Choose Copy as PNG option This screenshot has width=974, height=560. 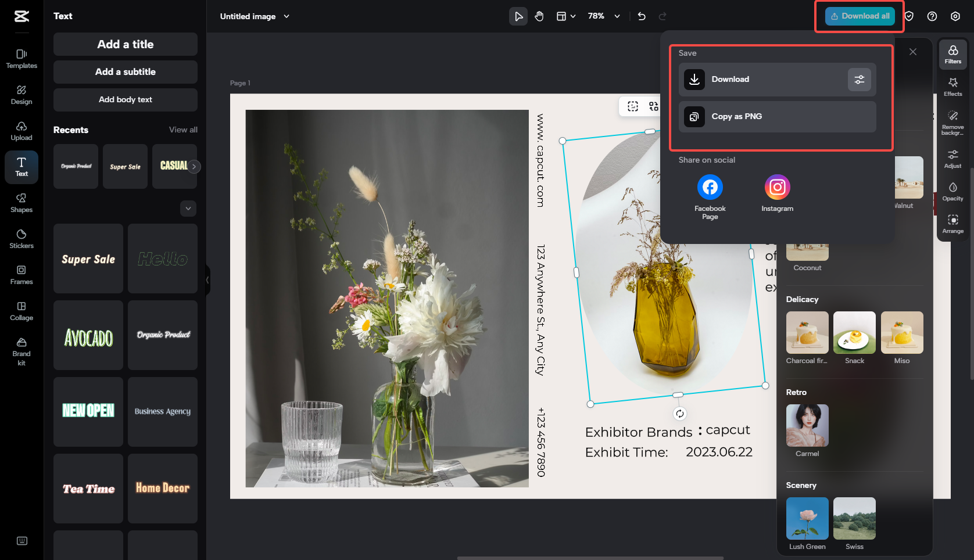[777, 117]
